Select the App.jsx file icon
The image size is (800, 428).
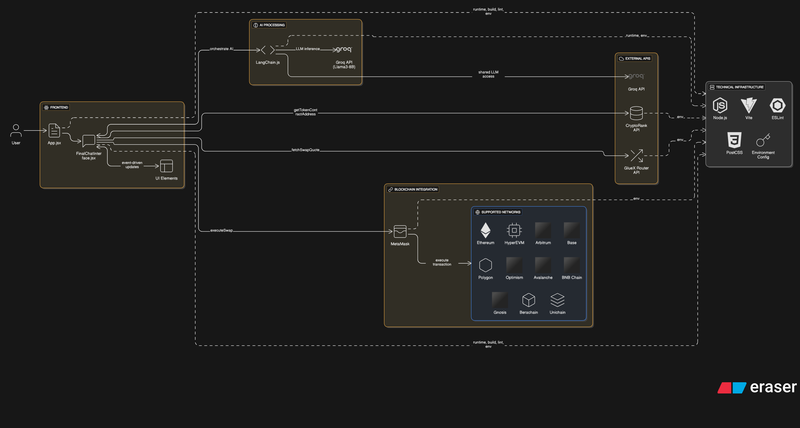55,129
